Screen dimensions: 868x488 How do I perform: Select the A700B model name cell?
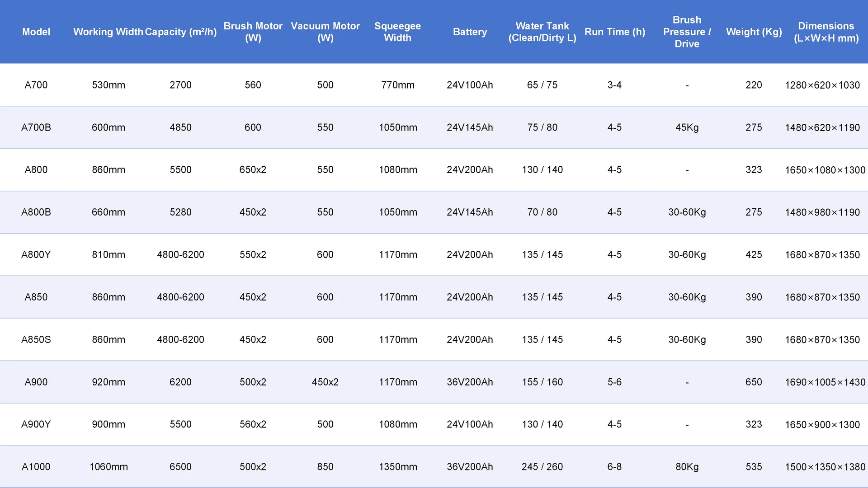click(x=36, y=127)
